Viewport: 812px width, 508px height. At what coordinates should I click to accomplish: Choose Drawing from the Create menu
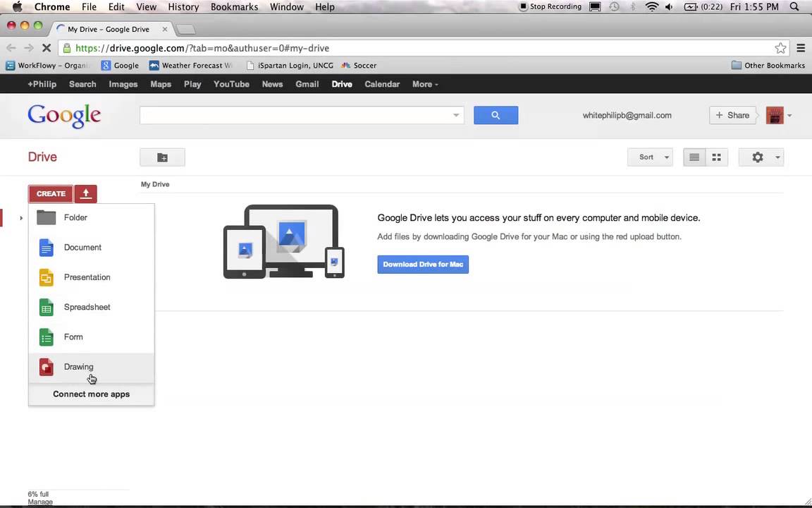[91, 367]
